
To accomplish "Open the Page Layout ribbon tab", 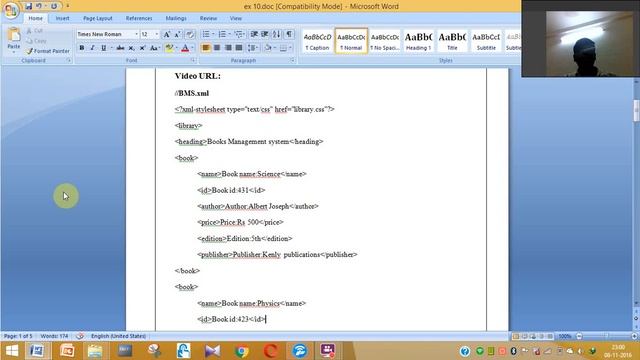I will coord(98,18).
